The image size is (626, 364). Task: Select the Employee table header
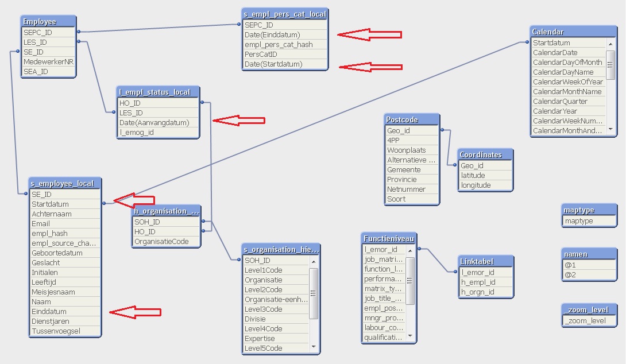tap(48, 22)
